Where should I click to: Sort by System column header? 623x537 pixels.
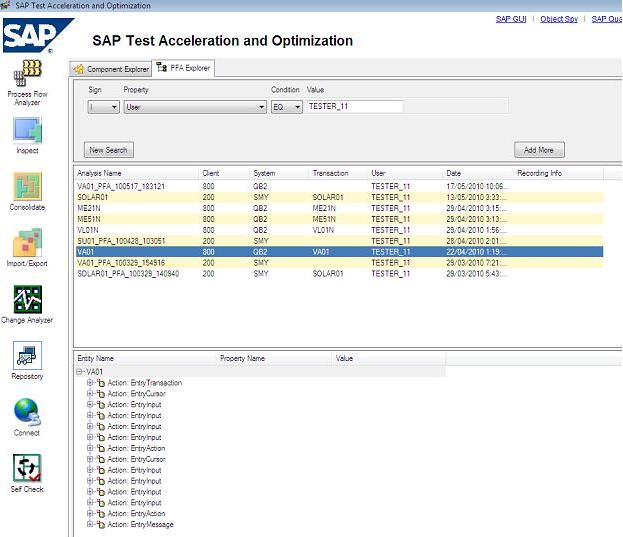point(279,173)
